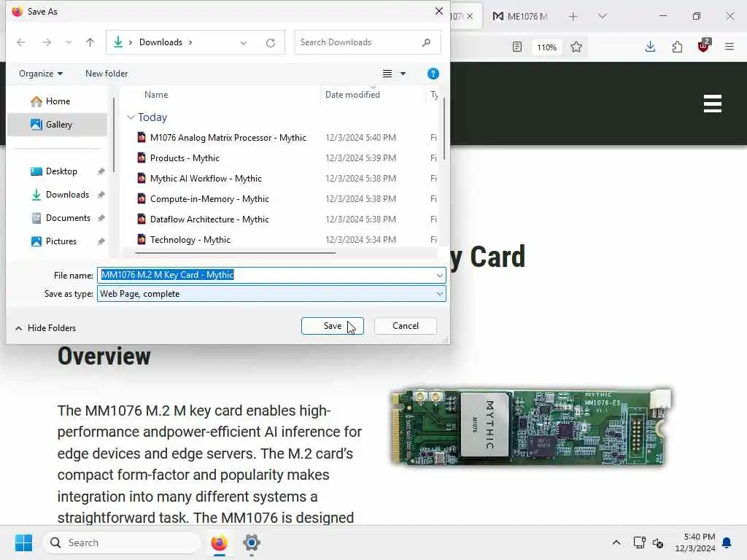This screenshot has height=560, width=747.
Task: Open the view options dropdown arrow
Action: pyautogui.click(x=403, y=74)
